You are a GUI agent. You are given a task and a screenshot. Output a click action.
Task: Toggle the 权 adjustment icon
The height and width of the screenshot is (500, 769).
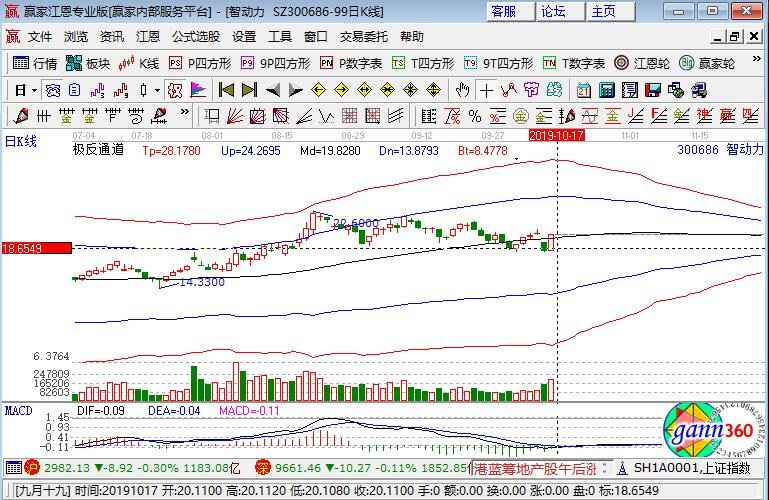tap(175, 90)
